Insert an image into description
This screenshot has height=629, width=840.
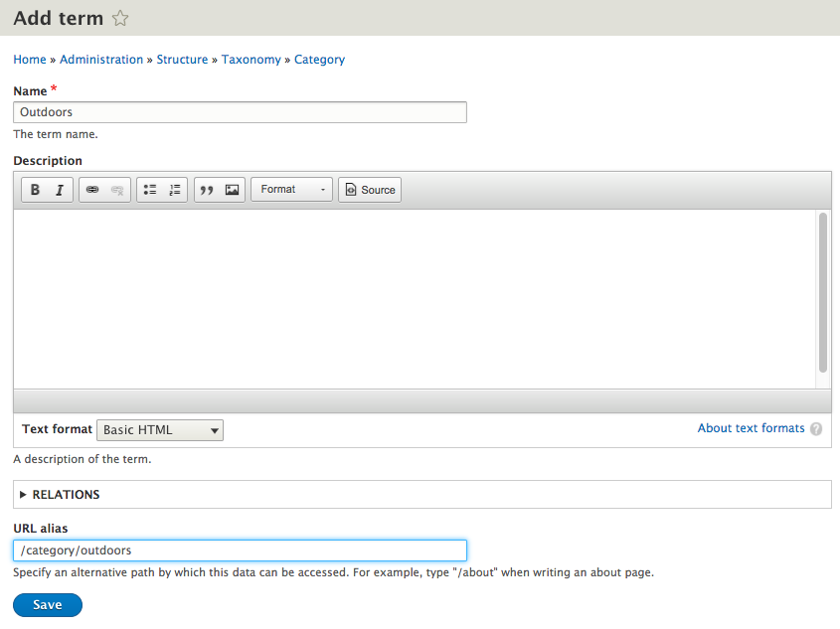point(232,190)
